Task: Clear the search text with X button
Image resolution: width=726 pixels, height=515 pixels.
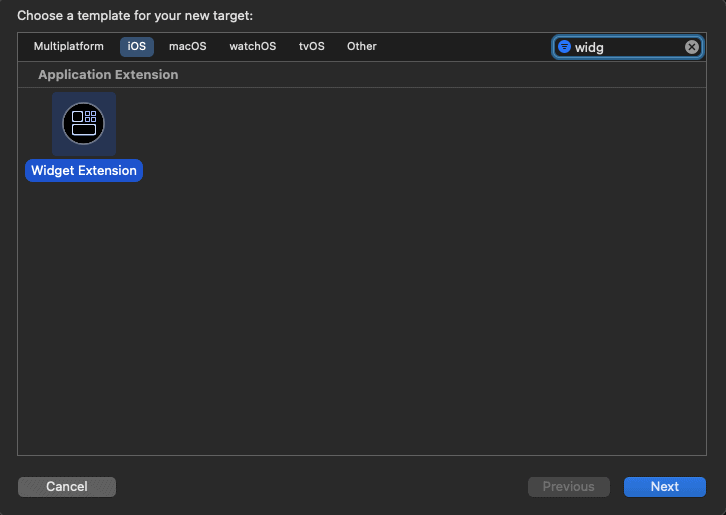Action: (692, 47)
